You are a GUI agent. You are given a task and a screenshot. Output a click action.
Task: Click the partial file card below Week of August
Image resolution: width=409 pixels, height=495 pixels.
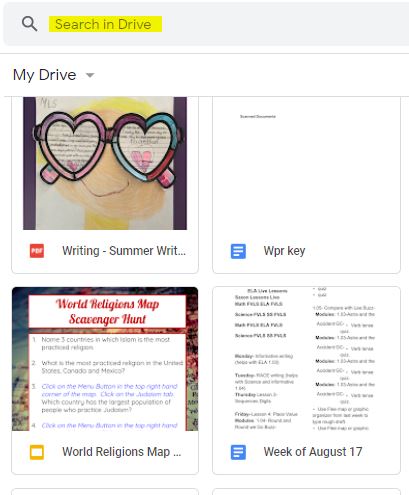(x=306, y=492)
